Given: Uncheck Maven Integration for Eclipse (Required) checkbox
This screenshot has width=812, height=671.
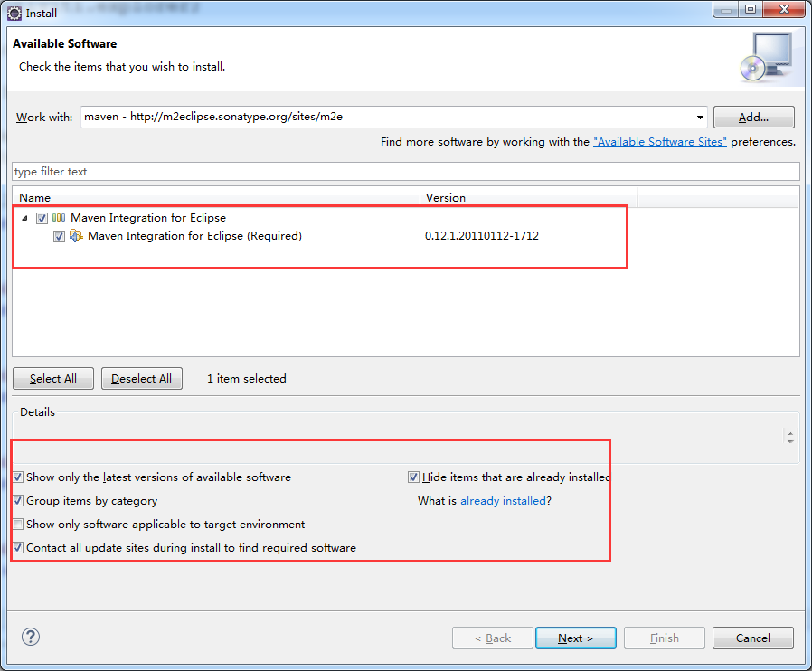Looking at the screenshot, I should pos(59,237).
